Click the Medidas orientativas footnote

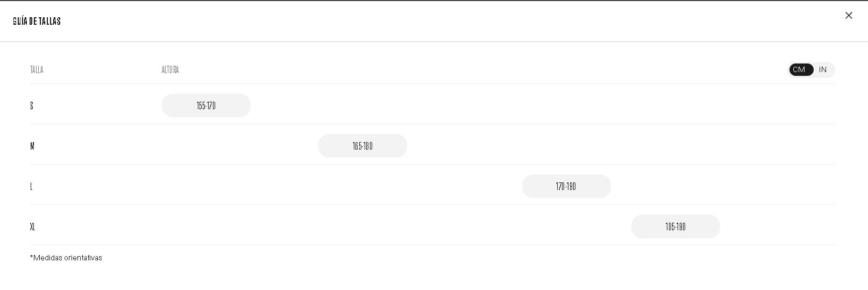(68, 258)
